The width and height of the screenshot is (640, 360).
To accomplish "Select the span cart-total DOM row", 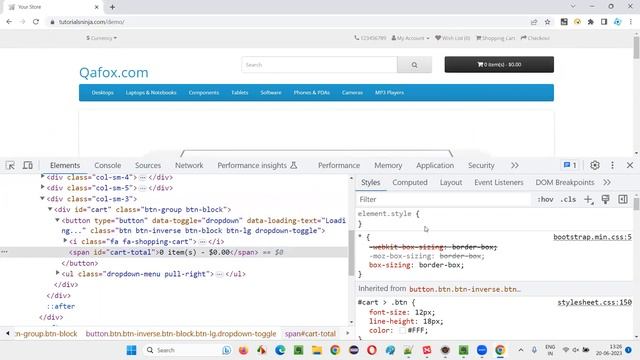I will [x=174, y=252].
